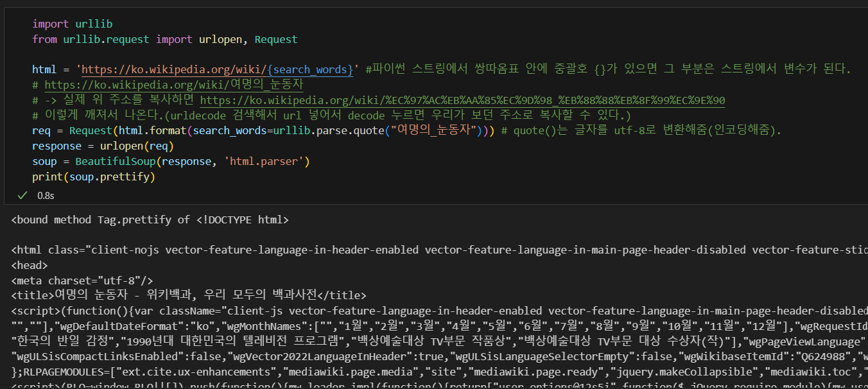Open the ko.wikipedia.org/wiki/{search_words} URL string
The image size is (868, 389).
(217, 69)
